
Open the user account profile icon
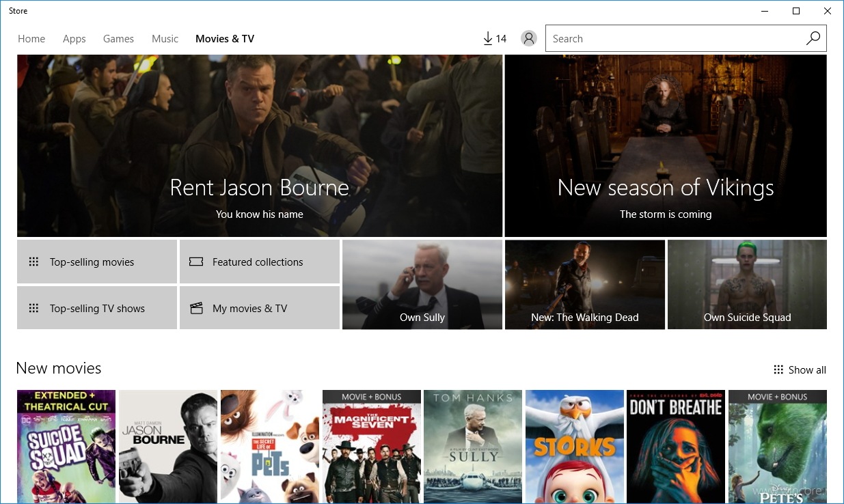coord(529,38)
